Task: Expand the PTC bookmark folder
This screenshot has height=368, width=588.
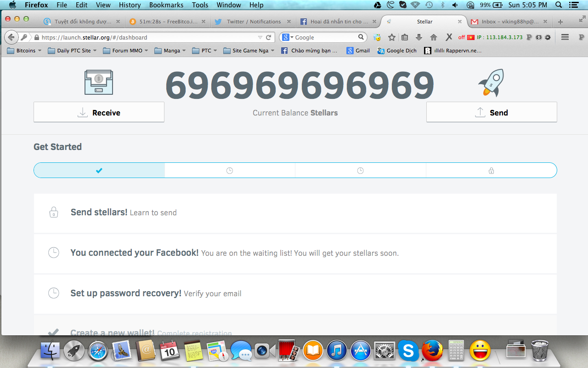Action: 204,51
